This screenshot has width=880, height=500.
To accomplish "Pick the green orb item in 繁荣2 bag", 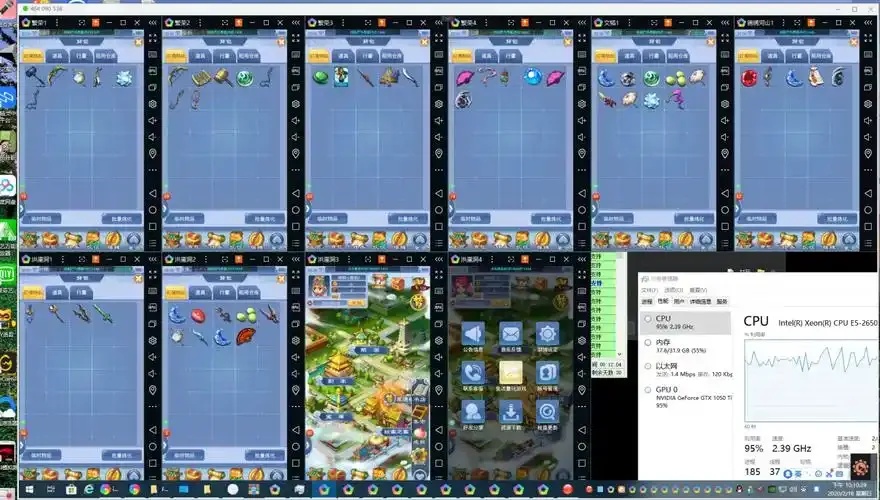I will tap(245, 78).
